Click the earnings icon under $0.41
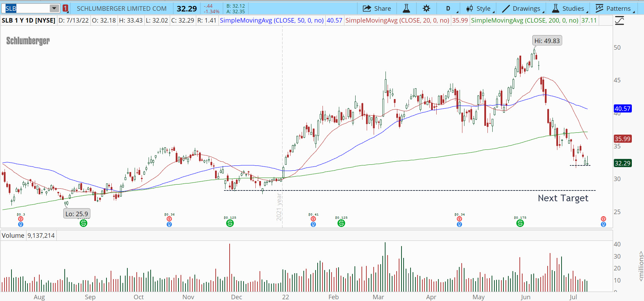Viewport: 644px width, 301px height. click(313, 219)
